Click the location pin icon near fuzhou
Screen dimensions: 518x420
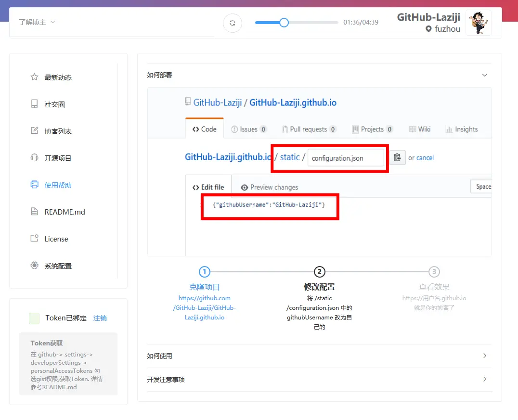(x=428, y=29)
